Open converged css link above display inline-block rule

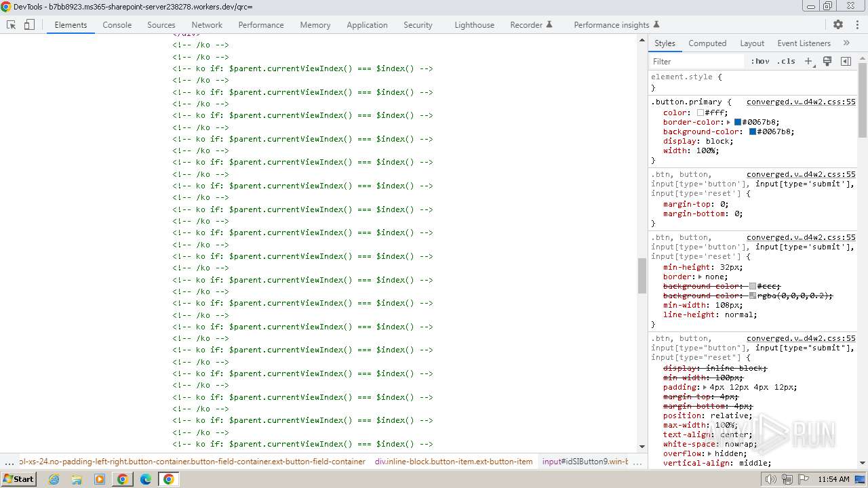[x=801, y=339]
